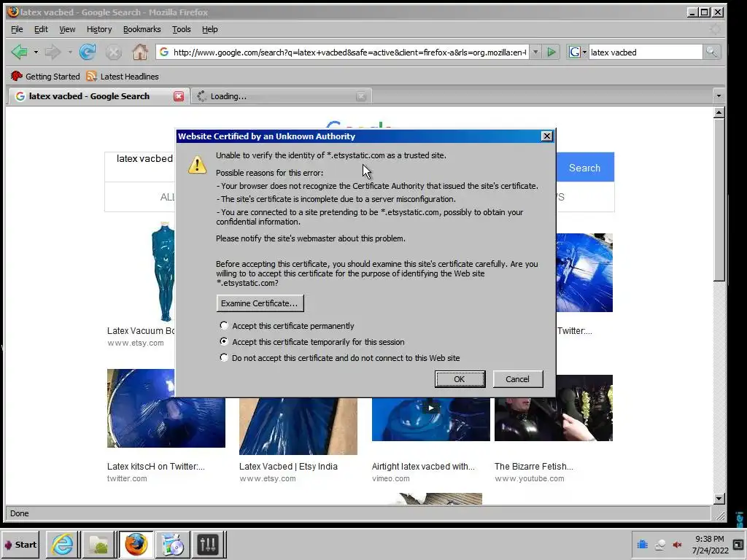Image resolution: width=747 pixels, height=560 pixels.
Task: Open the search engine selector dropdown
Action: (584, 52)
